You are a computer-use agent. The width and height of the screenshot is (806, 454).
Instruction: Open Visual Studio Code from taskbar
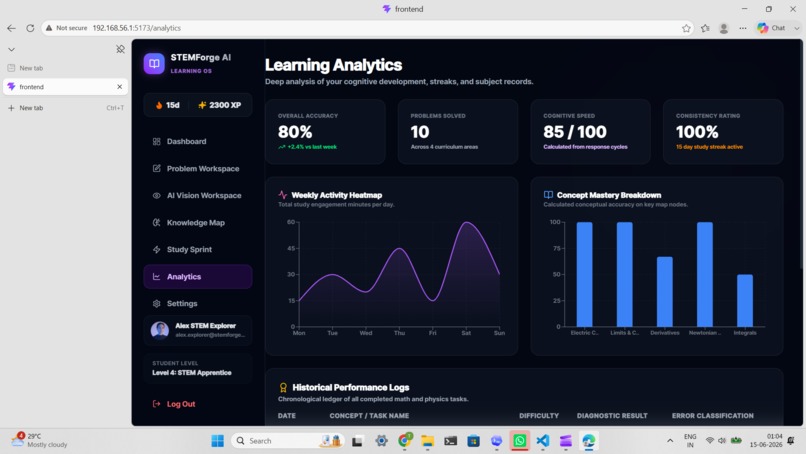coord(543,441)
